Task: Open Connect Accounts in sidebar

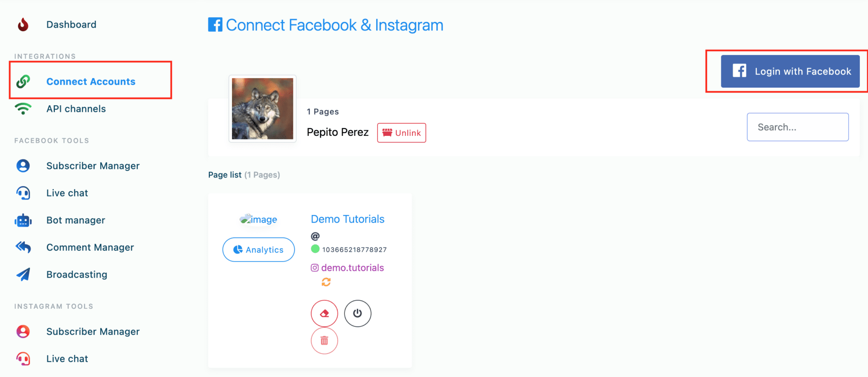Action: click(x=91, y=82)
